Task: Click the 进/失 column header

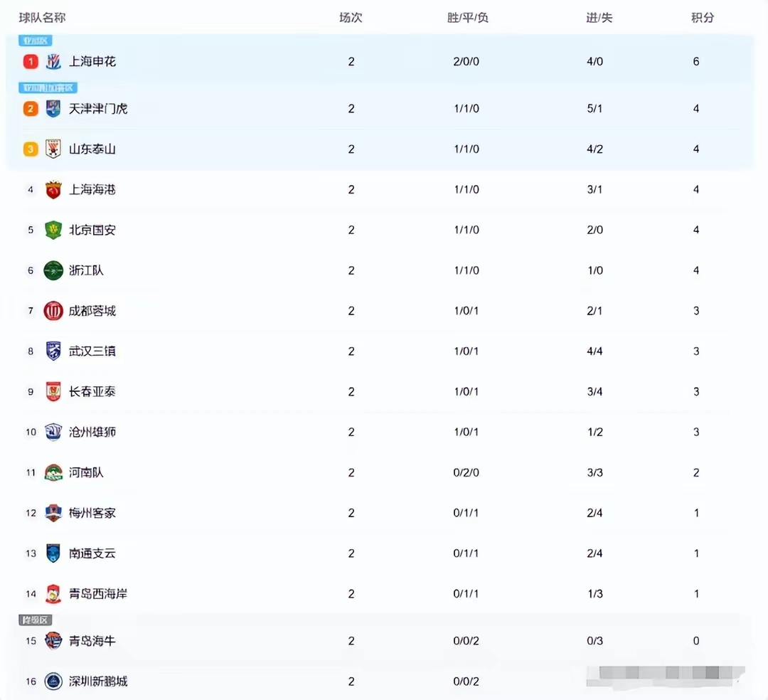Action: click(599, 18)
